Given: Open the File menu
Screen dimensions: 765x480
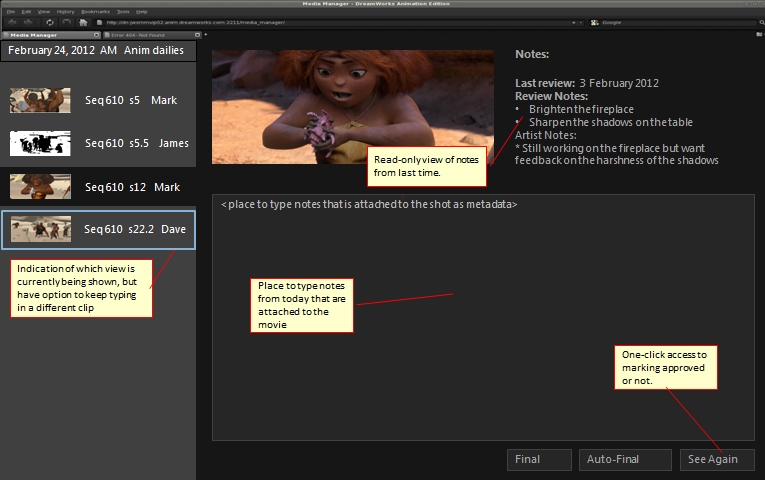Looking at the screenshot, I should (11, 11).
